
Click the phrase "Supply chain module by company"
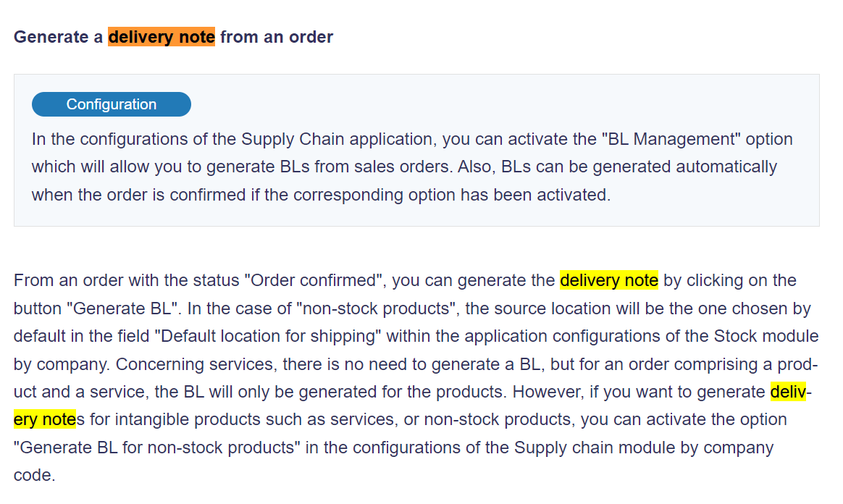pyautogui.click(x=644, y=447)
